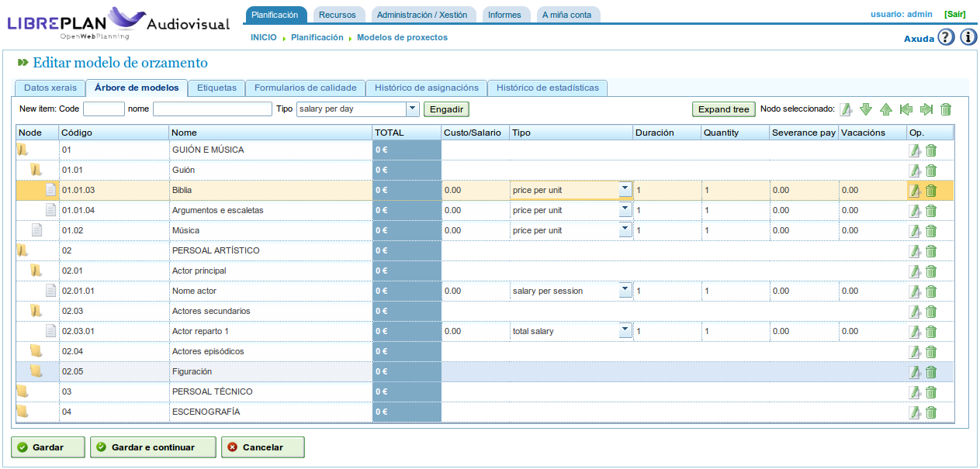Open the Axuda help question-mark icon
Image resolution: width=980 pixels, height=469 pixels.
point(946,37)
